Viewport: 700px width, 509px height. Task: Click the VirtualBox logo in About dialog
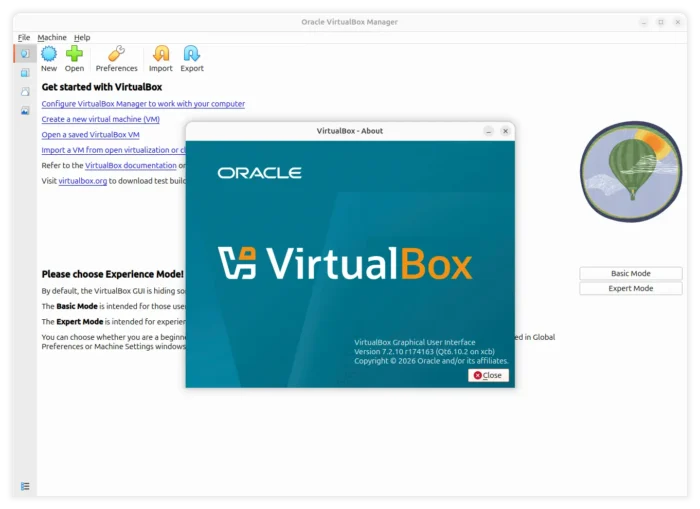click(345, 263)
